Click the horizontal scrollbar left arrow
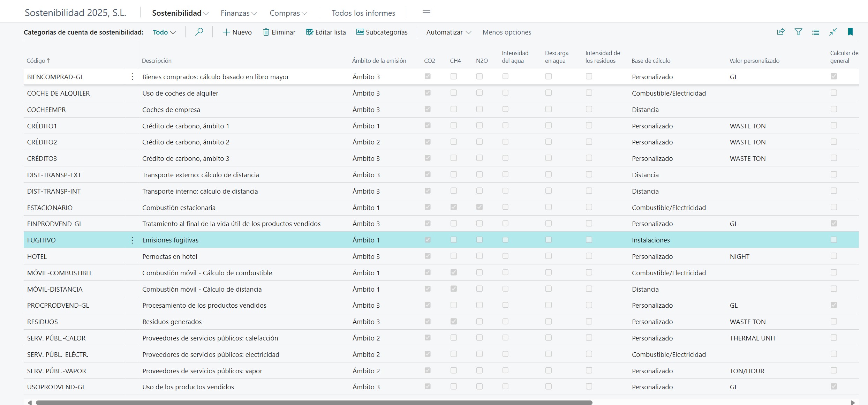This screenshot has width=868, height=405. tap(30, 403)
